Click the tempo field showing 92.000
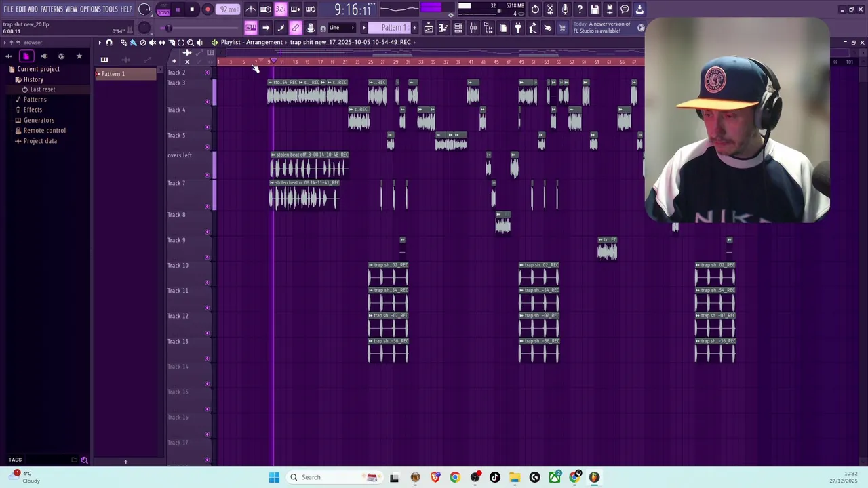This screenshot has width=868, height=488. tap(229, 9)
